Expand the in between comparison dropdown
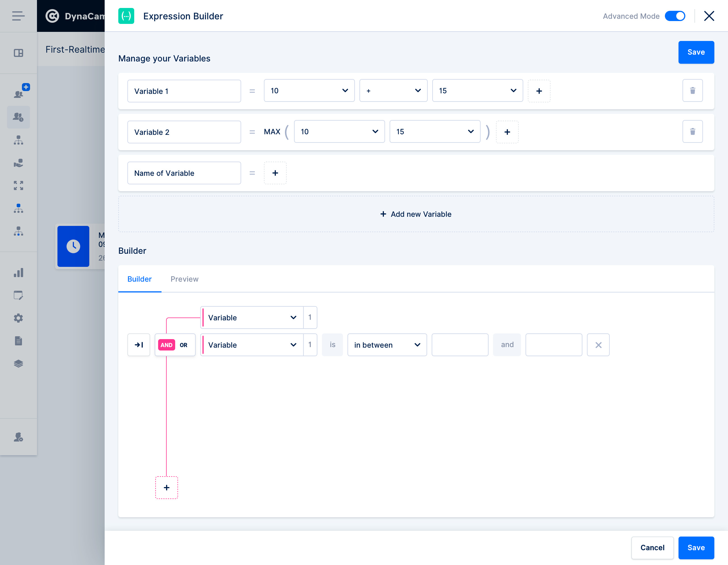Viewport: 728px width, 565px height. click(x=387, y=345)
